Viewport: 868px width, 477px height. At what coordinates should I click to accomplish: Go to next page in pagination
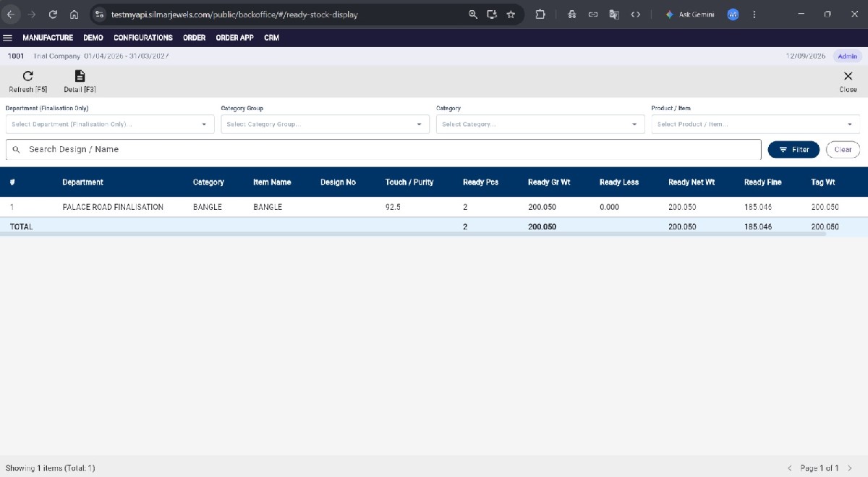pos(850,468)
